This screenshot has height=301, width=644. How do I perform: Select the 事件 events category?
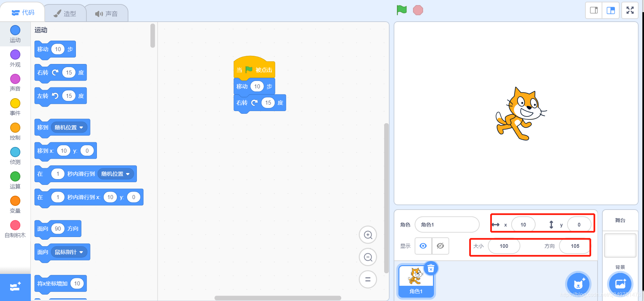click(x=15, y=107)
